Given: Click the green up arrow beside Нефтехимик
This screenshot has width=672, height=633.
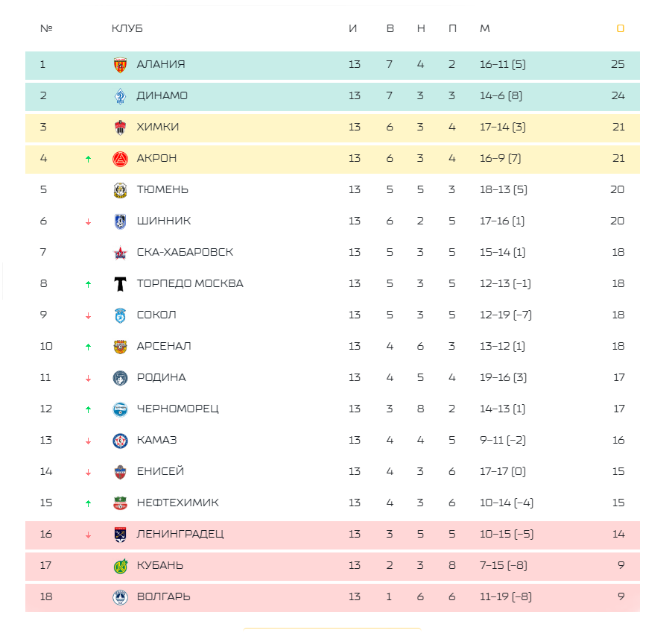Looking at the screenshot, I should click(x=88, y=503).
